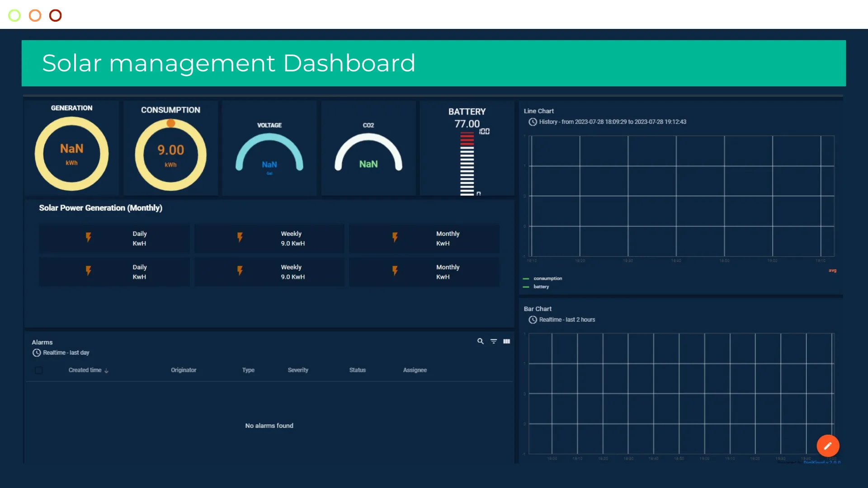Click the Voltage arc gauge
The width and height of the screenshot is (868, 488).
point(269,153)
